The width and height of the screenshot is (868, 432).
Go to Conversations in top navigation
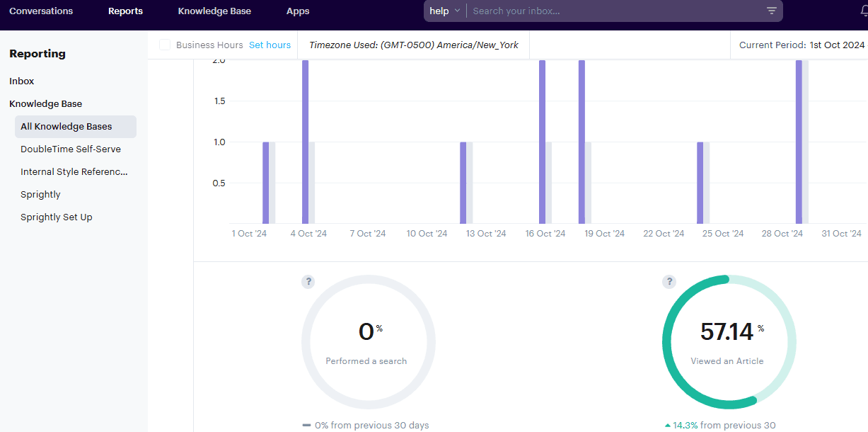41,11
